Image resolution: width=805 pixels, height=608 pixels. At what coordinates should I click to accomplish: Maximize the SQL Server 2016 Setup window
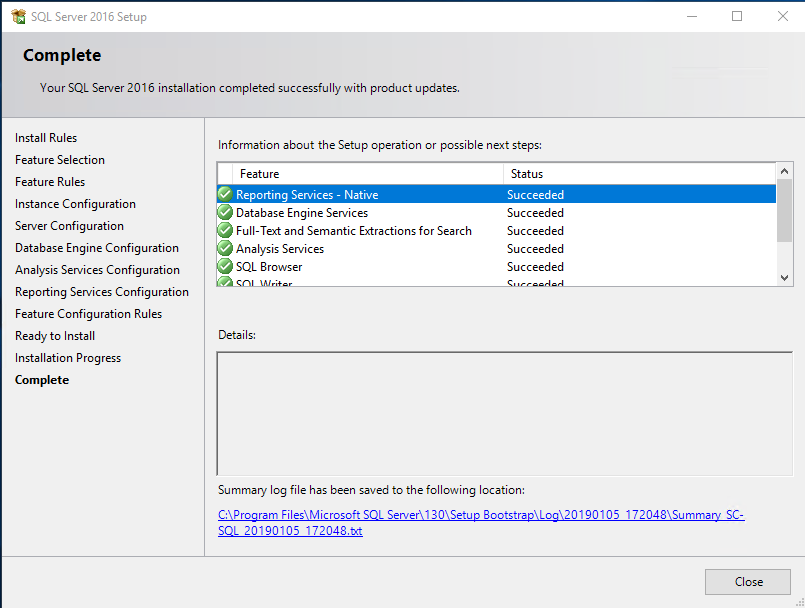pyautogui.click(x=737, y=16)
